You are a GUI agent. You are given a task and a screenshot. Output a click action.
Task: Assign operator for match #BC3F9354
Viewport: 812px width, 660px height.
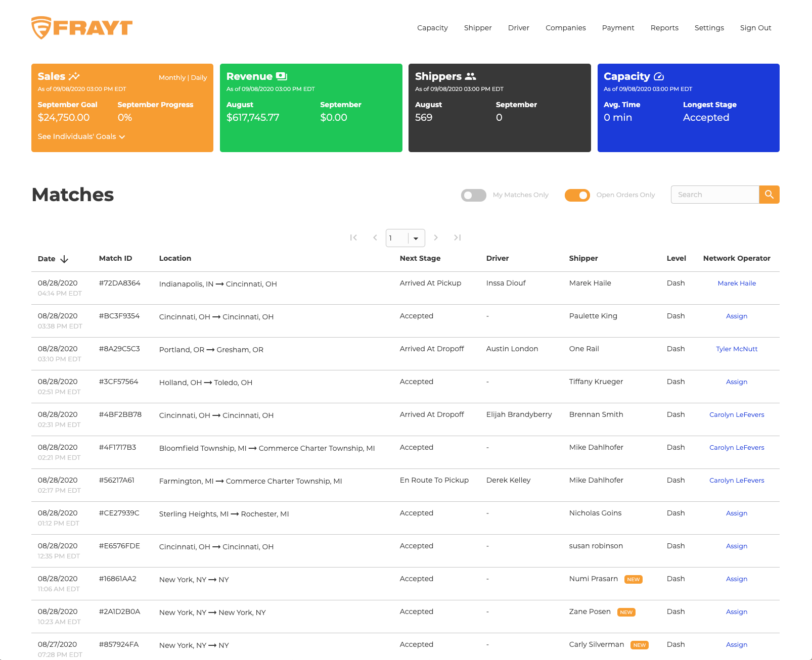pyautogui.click(x=736, y=316)
